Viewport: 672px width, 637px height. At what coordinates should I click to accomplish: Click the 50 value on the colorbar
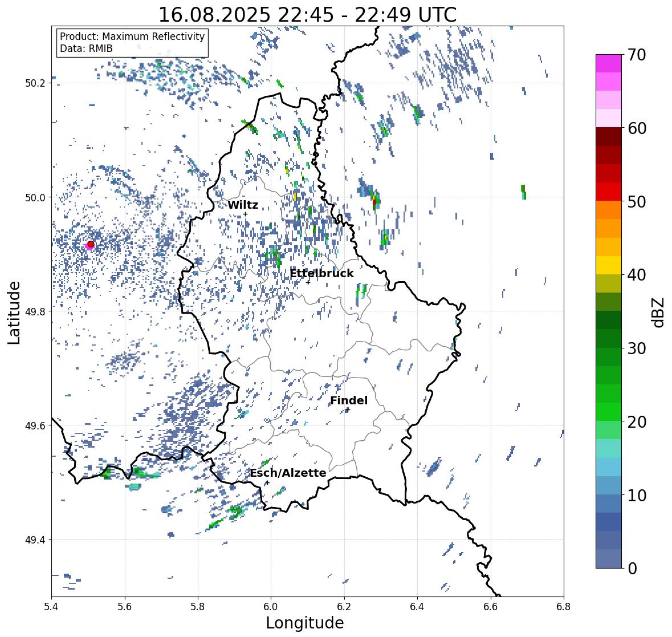(637, 201)
